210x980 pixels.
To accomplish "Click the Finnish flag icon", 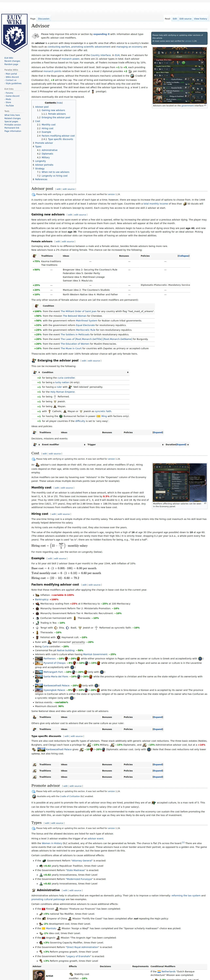I will point(44,909).
